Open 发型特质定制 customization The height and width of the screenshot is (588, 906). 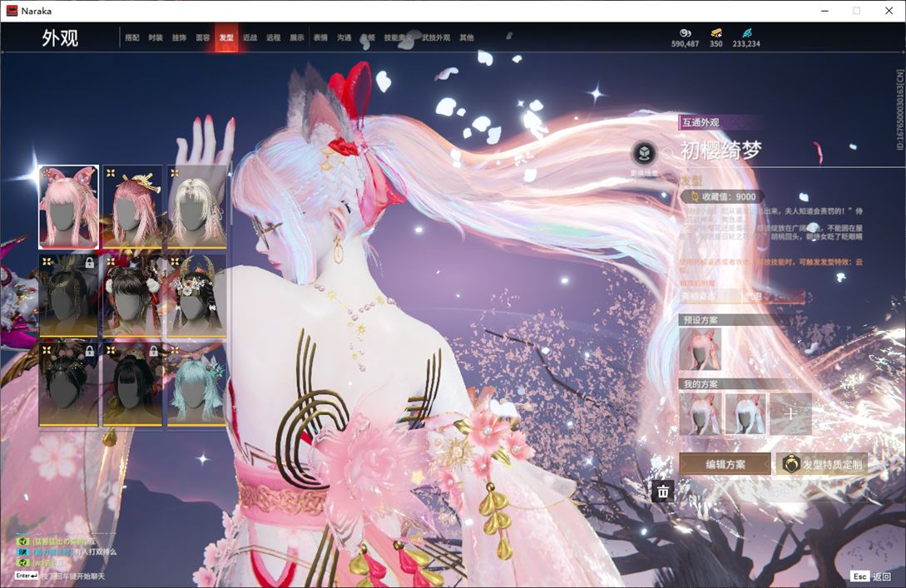[822, 464]
